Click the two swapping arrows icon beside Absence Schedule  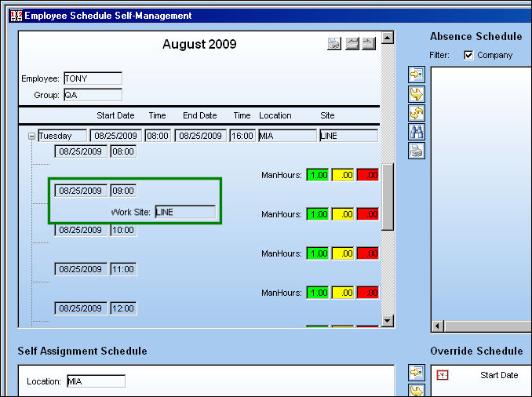[417, 113]
